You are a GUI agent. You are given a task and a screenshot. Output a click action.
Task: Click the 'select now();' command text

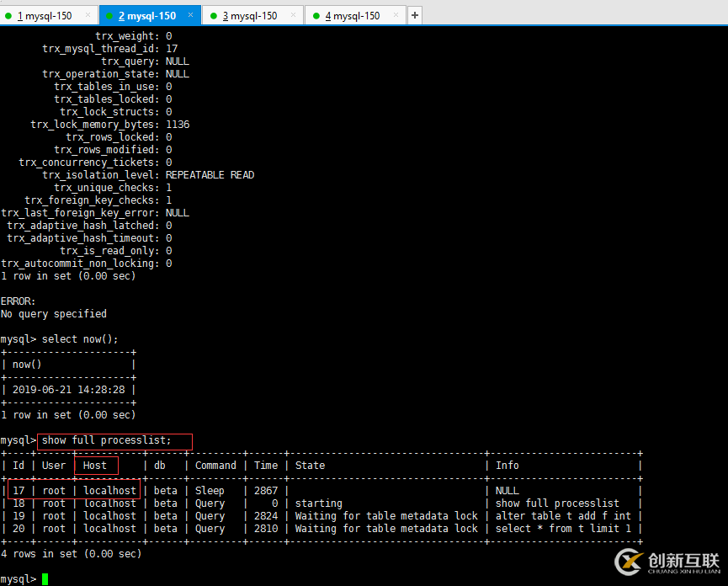coord(80,339)
